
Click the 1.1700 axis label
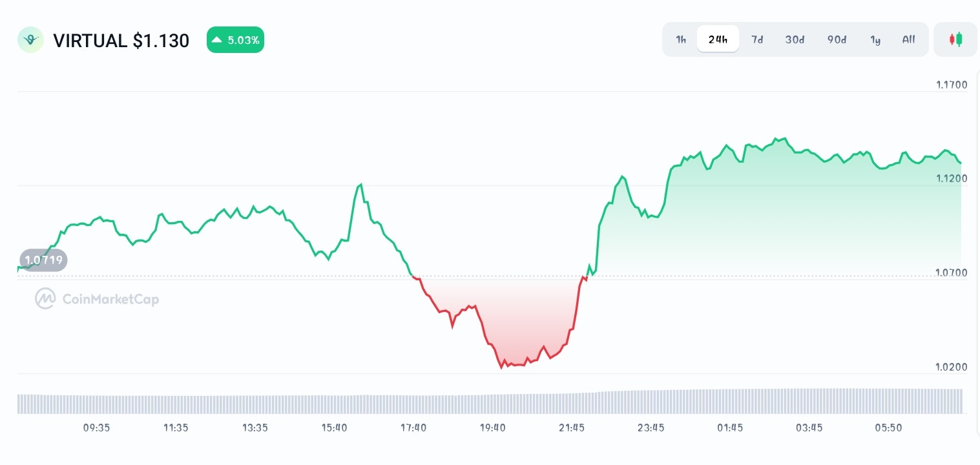click(x=952, y=85)
